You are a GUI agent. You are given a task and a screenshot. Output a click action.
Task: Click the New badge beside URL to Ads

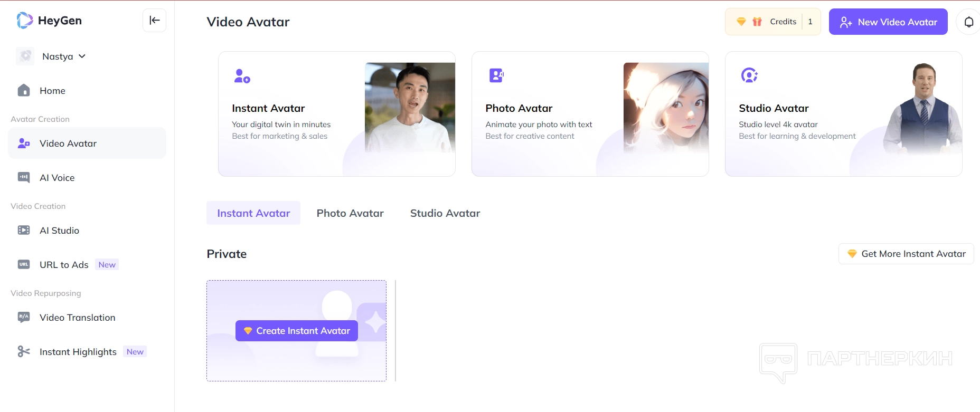point(107,265)
